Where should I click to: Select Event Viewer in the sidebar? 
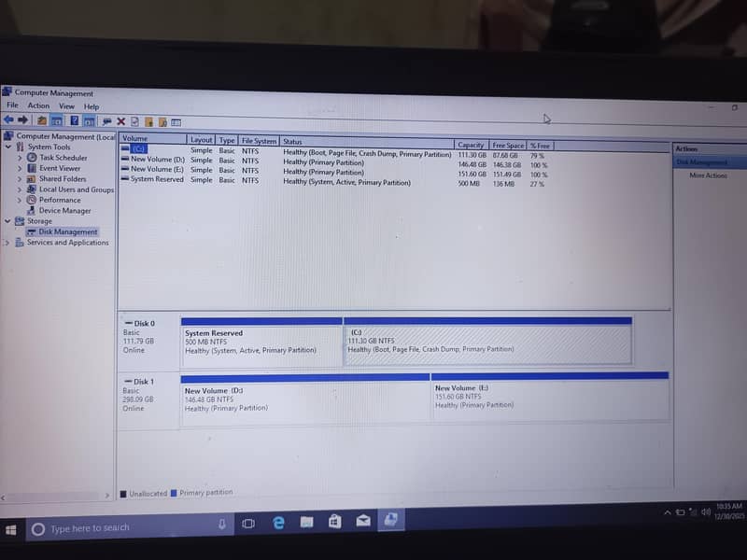click(60, 168)
